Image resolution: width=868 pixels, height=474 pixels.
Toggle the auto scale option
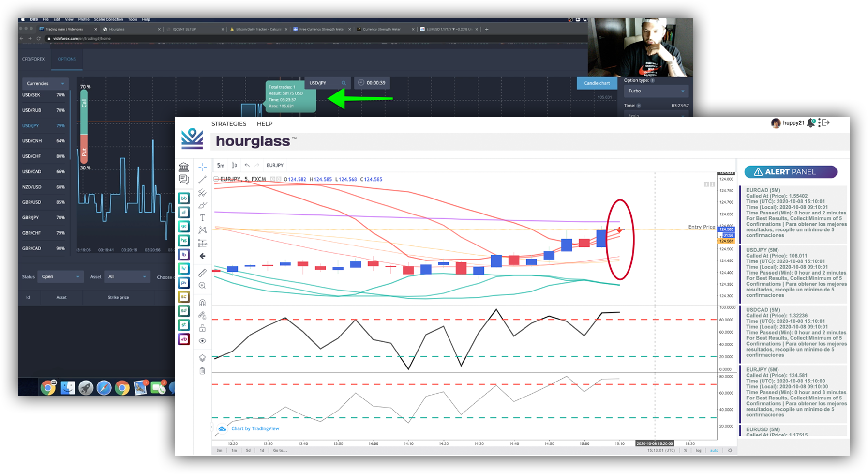click(714, 450)
